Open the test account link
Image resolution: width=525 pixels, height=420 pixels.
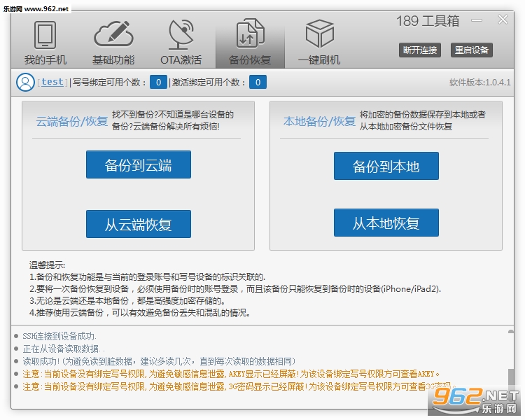point(52,82)
